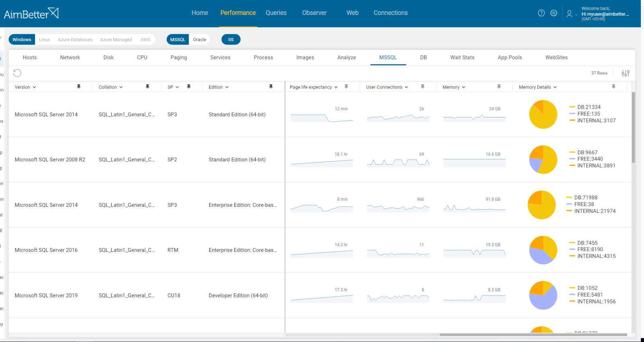
Task: Open the Memory Details column dropdown
Action: click(555, 87)
